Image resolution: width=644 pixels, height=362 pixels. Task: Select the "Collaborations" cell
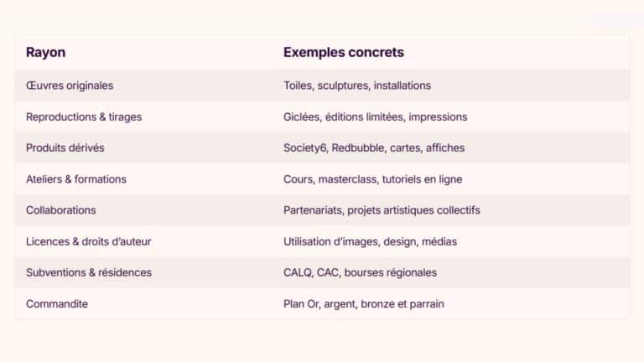61,209
